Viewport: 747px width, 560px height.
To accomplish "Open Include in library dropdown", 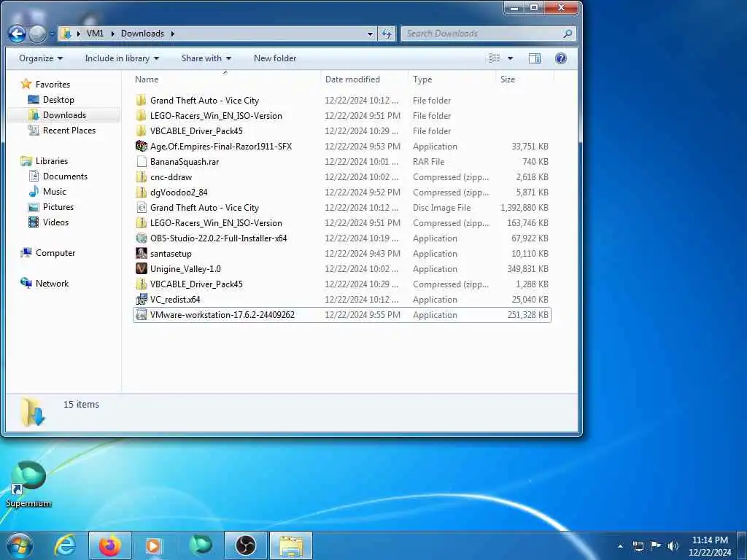I will tap(122, 58).
